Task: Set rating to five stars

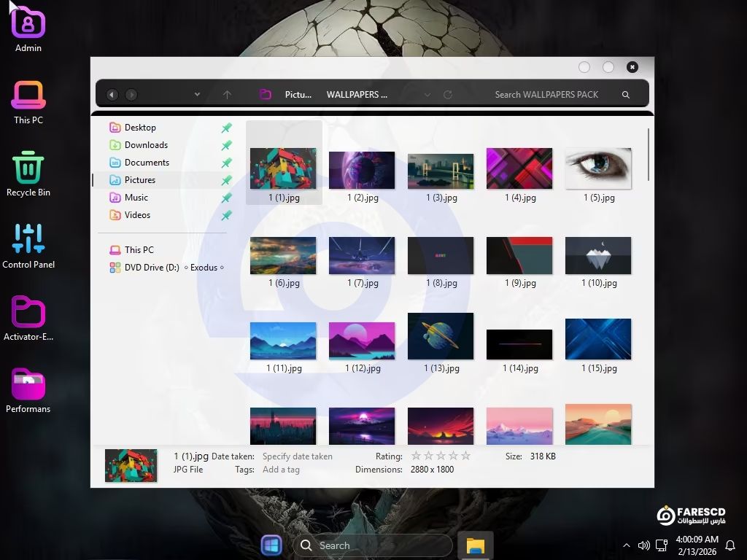Action: tap(466, 456)
